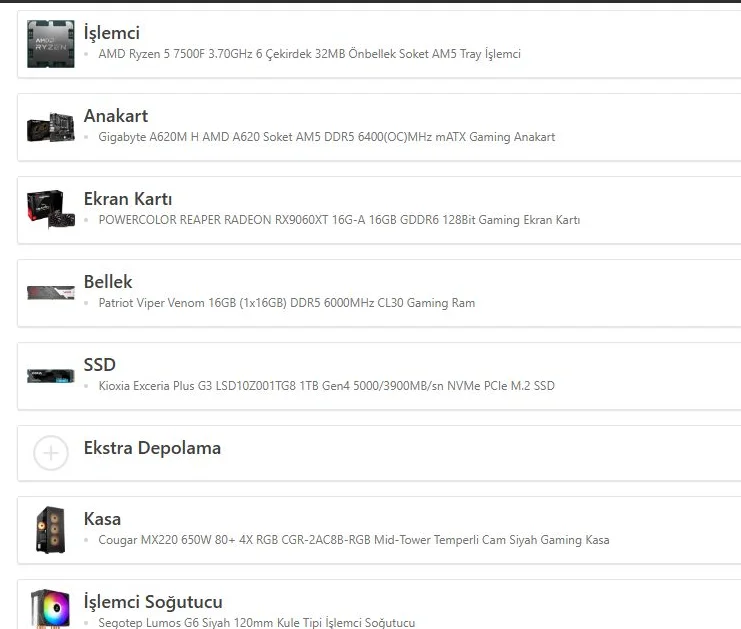Click the PowerColor graphics card image
This screenshot has width=741, height=629.
(50, 210)
